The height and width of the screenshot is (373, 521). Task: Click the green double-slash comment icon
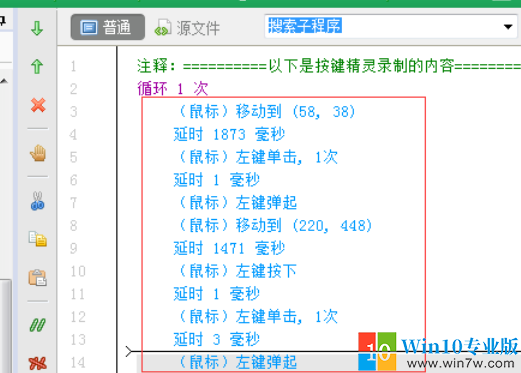[37, 325]
